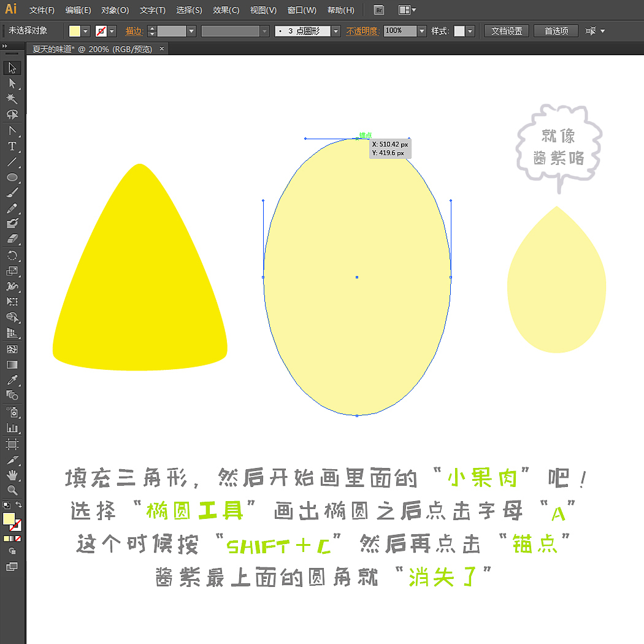Open the 对象(O) menu

[115, 10]
